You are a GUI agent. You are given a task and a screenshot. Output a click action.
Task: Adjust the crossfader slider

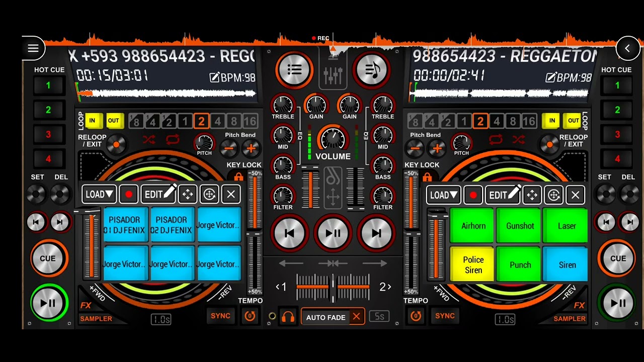tap(333, 287)
